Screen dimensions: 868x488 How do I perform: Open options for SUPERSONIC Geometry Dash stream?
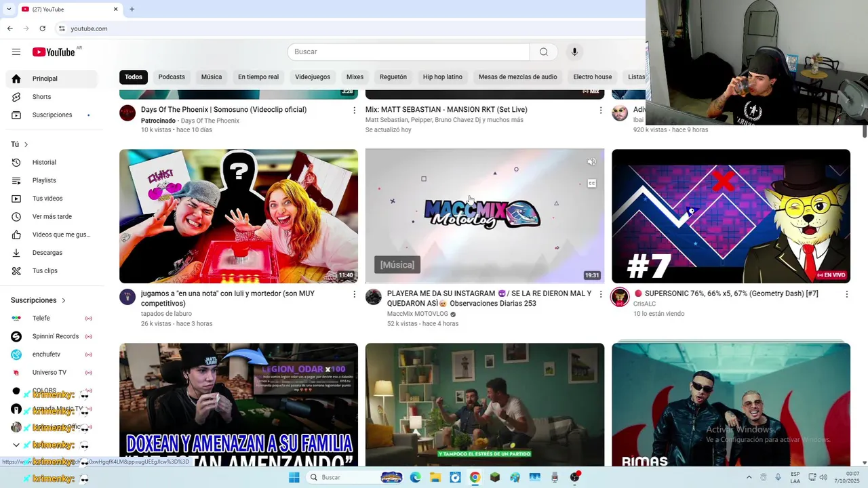coord(846,294)
